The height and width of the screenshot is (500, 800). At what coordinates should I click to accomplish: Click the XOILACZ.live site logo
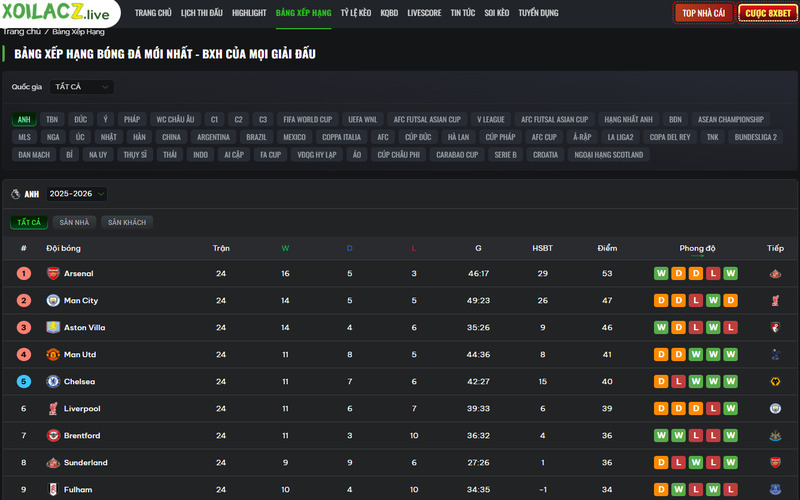(x=56, y=13)
